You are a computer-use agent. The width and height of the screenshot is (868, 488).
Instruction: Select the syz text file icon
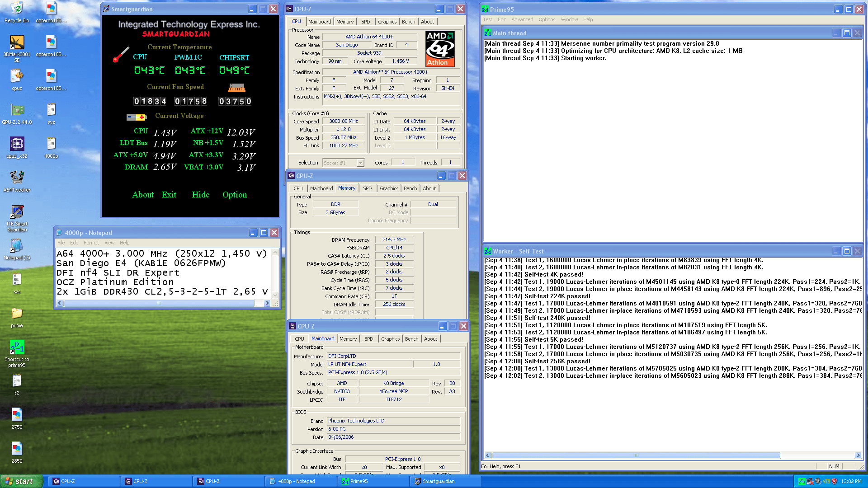51,113
